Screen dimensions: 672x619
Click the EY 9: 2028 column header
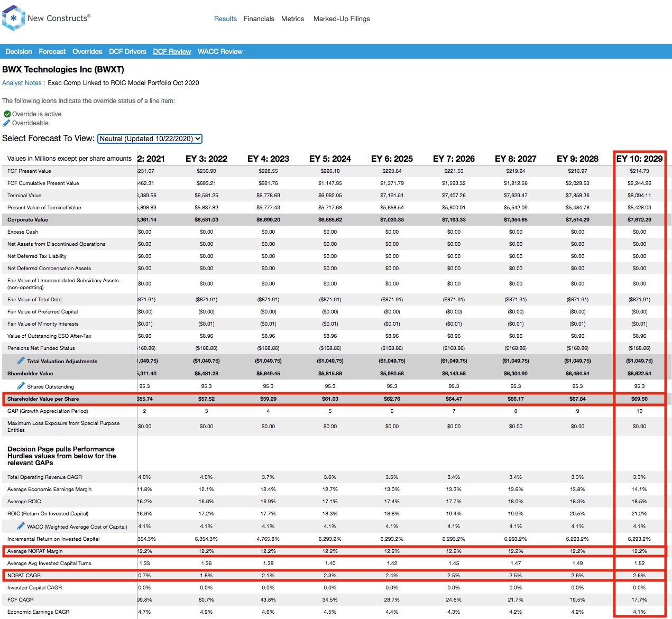click(x=577, y=159)
